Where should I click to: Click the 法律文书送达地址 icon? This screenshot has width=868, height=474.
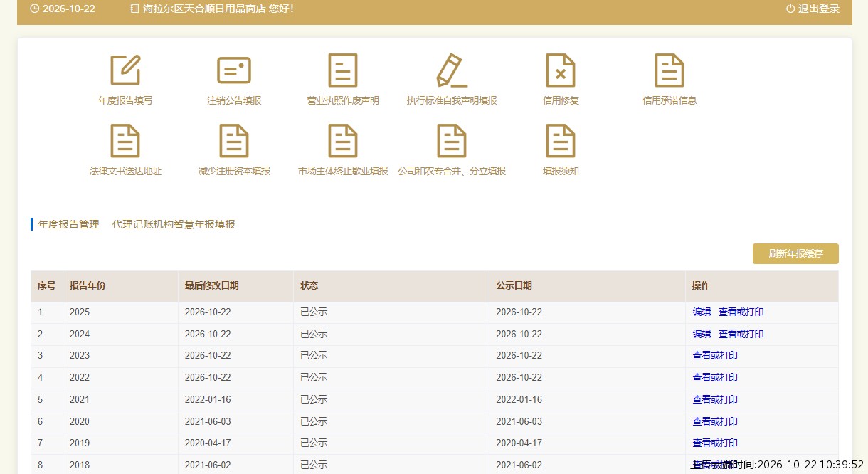(125, 141)
